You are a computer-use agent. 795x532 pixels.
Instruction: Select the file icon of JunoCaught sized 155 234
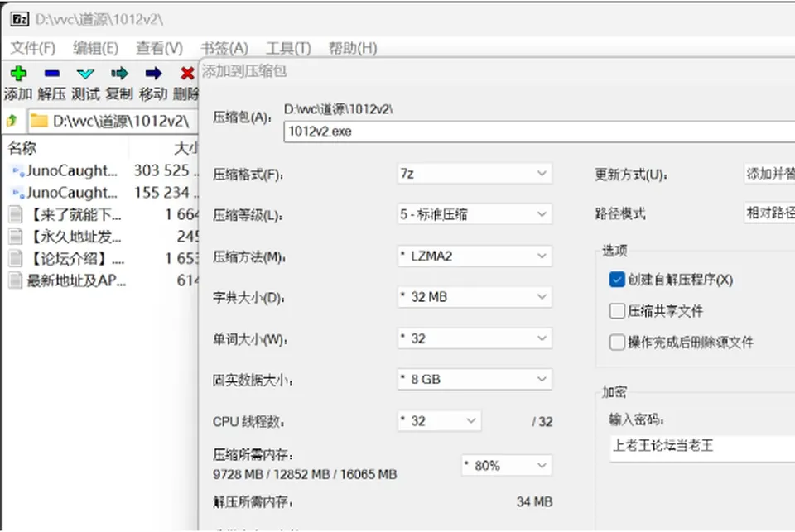pos(18,193)
